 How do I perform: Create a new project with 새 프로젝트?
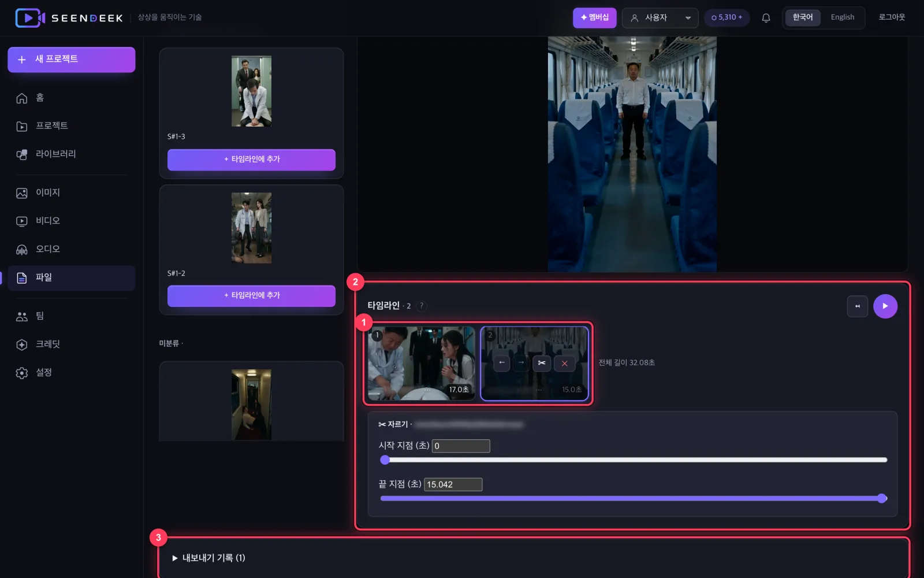coord(72,60)
